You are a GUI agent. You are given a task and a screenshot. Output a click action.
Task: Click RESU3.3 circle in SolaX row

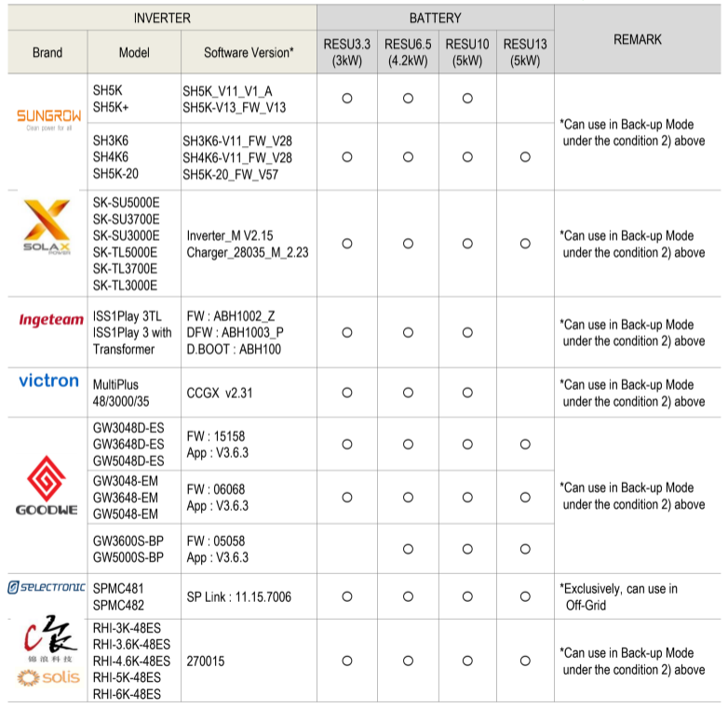347,244
